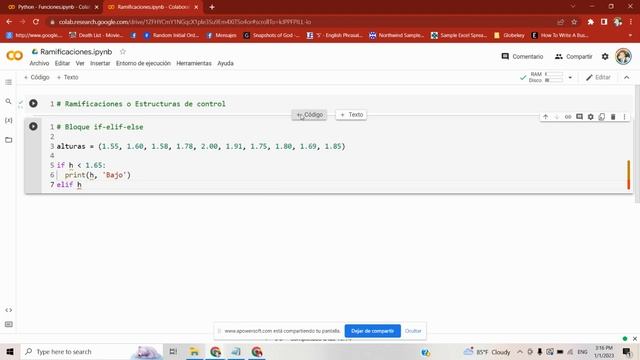Viewport: 640px width, 360px height.
Task: Close the Ramificaciones.ipynb browser tab
Action: [196, 7]
